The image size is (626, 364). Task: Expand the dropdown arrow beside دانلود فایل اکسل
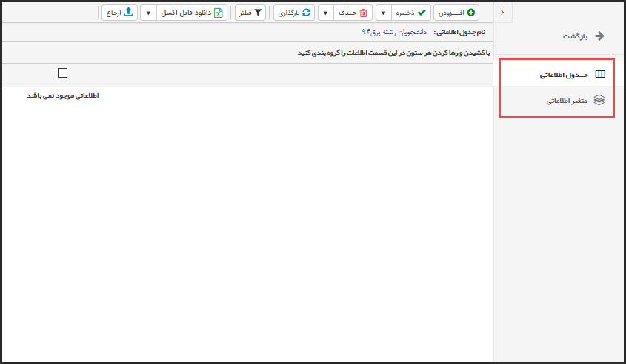[x=147, y=13]
